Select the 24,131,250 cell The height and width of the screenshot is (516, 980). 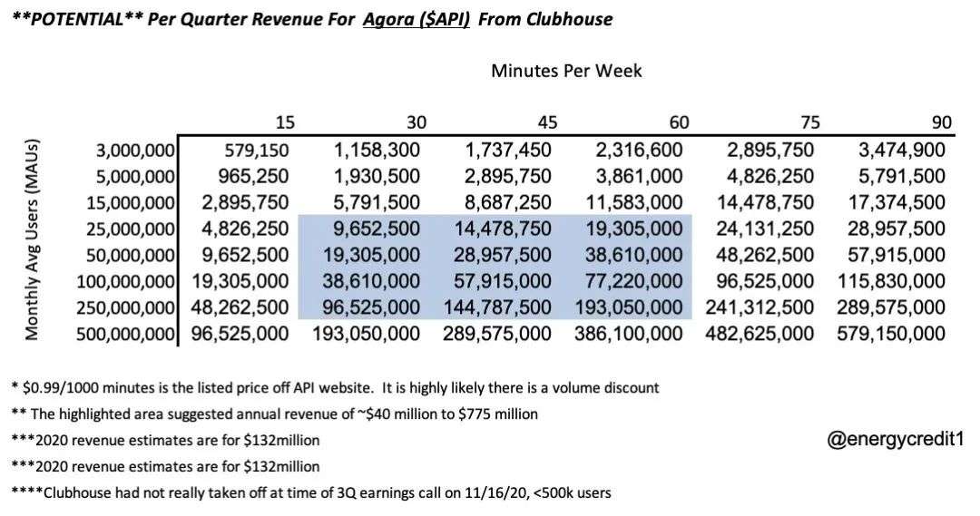765,229
